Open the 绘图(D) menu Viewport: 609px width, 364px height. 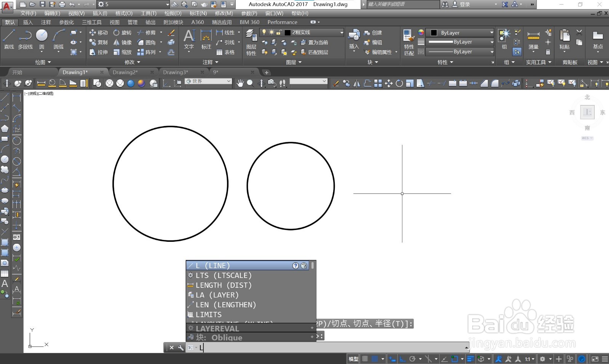pos(173,13)
